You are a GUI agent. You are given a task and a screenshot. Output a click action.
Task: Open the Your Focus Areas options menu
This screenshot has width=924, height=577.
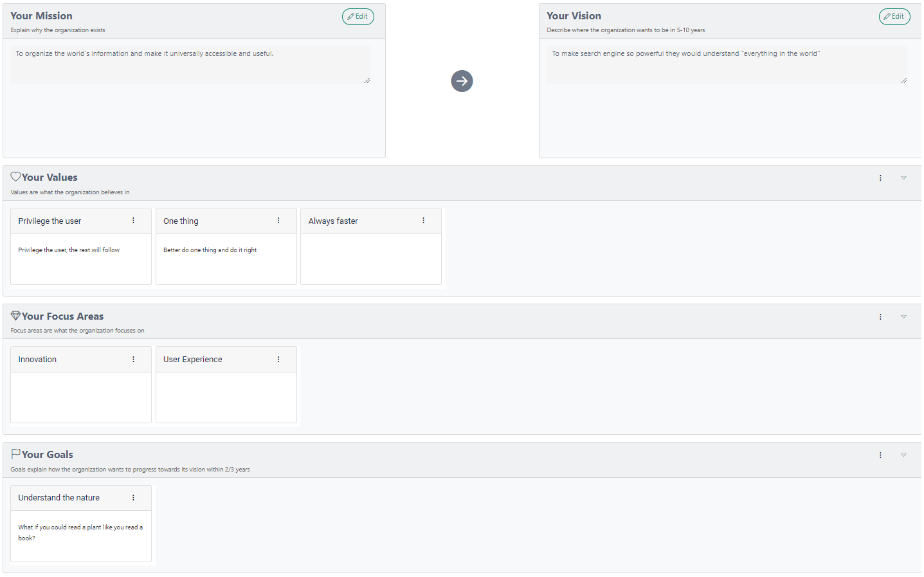coord(880,317)
